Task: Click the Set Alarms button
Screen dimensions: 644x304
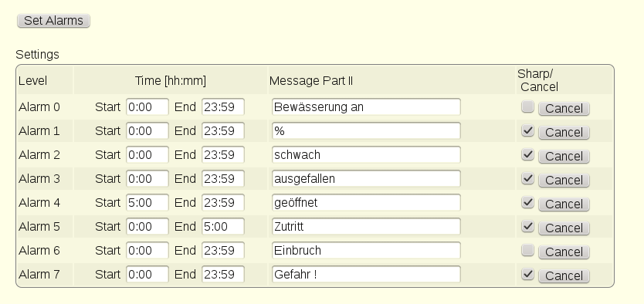Action: 53,21
